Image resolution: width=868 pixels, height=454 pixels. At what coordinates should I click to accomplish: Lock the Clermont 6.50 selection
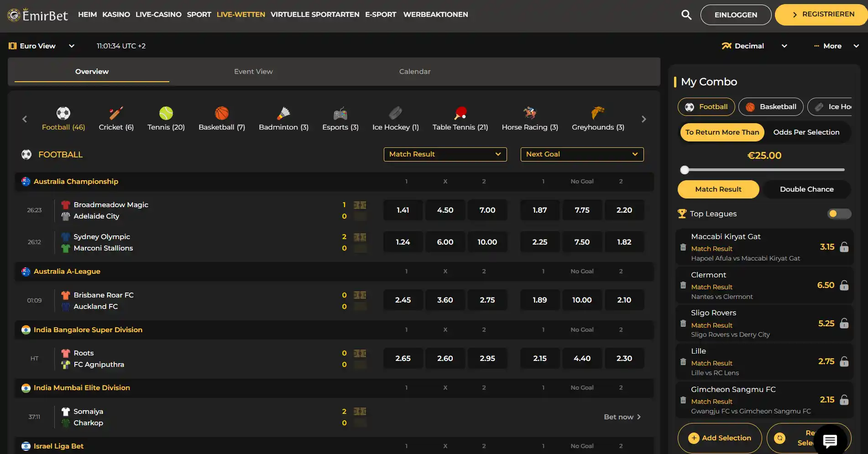(844, 285)
